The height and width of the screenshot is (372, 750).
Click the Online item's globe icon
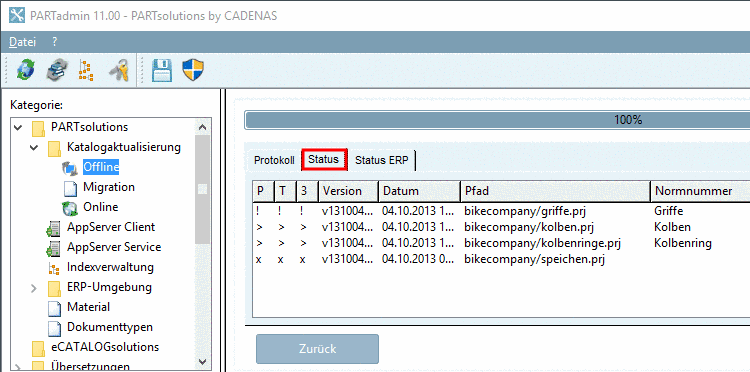pos(70,208)
